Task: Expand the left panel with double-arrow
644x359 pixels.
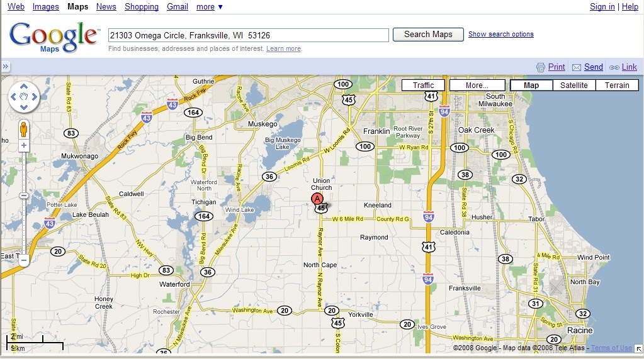Action: [5, 67]
